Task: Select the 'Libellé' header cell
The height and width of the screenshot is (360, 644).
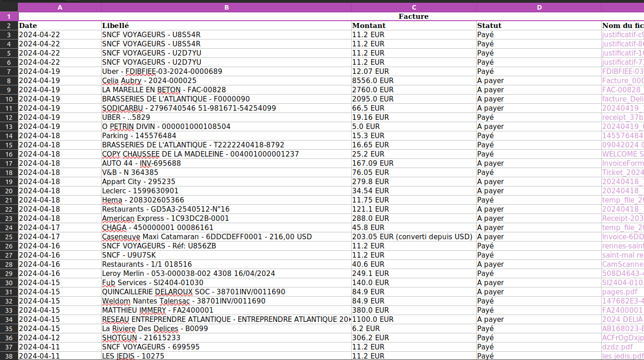Action: pos(226,26)
